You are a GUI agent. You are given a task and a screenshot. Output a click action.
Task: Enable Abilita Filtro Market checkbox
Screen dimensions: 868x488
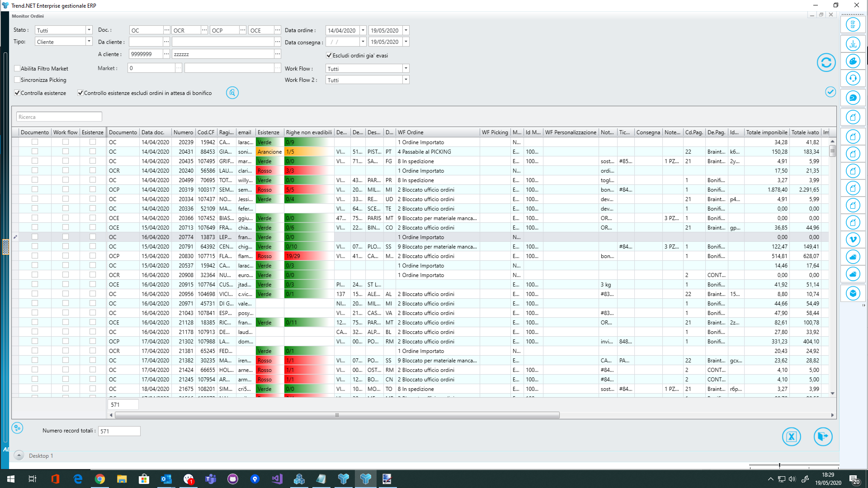[x=17, y=68]
